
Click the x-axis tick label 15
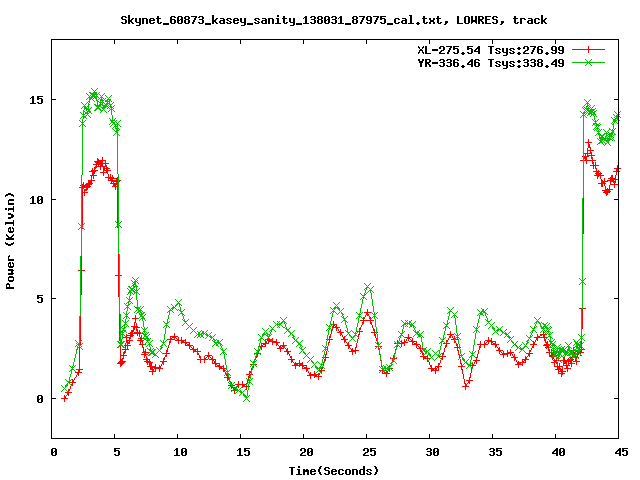tap(243, 452)
